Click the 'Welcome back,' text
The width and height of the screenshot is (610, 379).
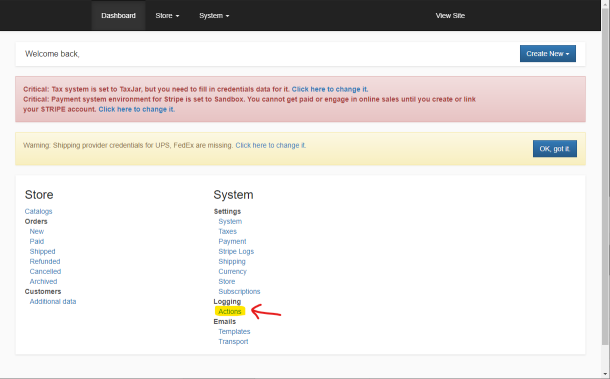(x=52, y=54)
